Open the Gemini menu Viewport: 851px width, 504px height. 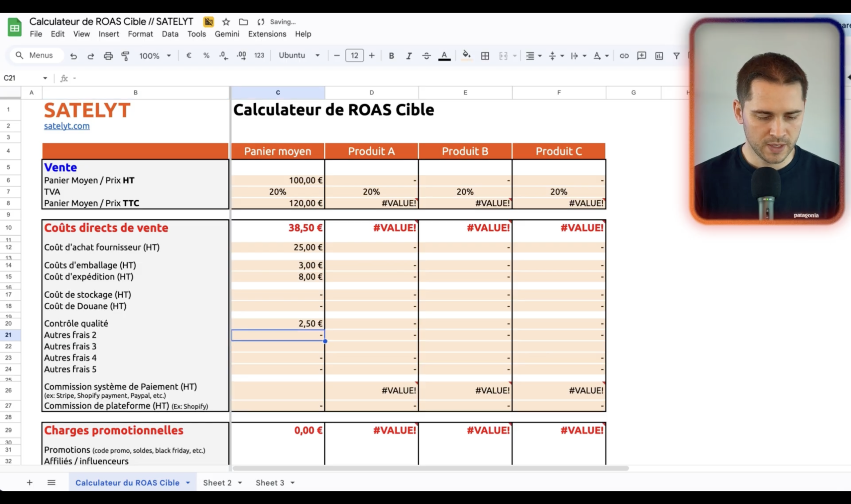pos(227,34)
